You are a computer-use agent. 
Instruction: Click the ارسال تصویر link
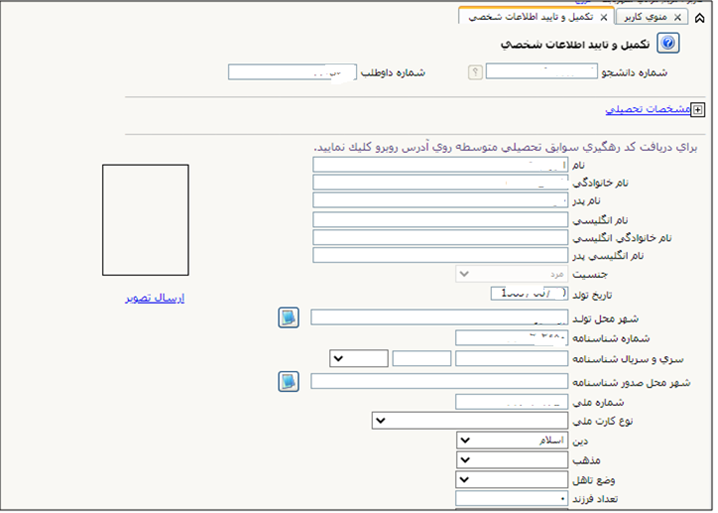tap(155, 298)
